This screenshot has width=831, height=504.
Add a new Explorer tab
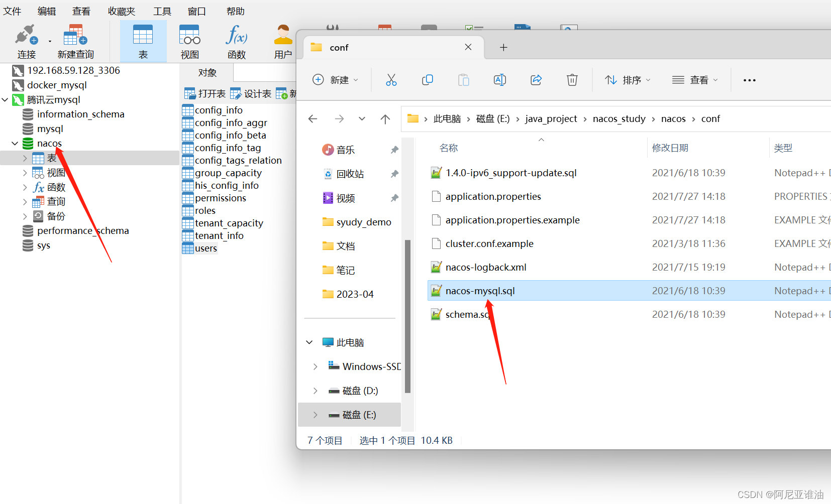503,47
